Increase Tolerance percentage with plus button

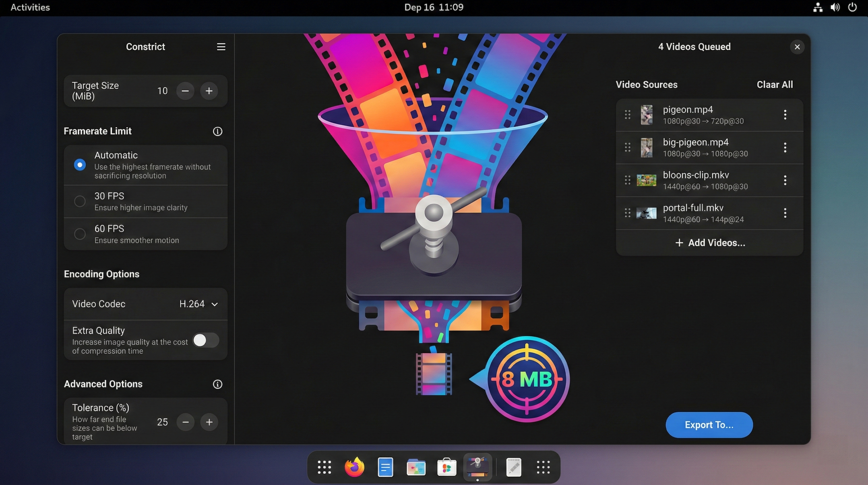coord(209,422)
